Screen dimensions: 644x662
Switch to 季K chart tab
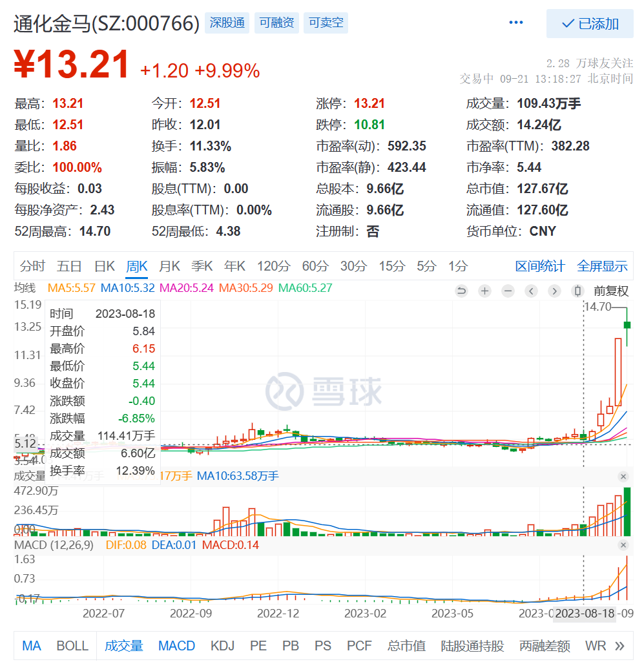pyautogui.click(x=202, y=266)
